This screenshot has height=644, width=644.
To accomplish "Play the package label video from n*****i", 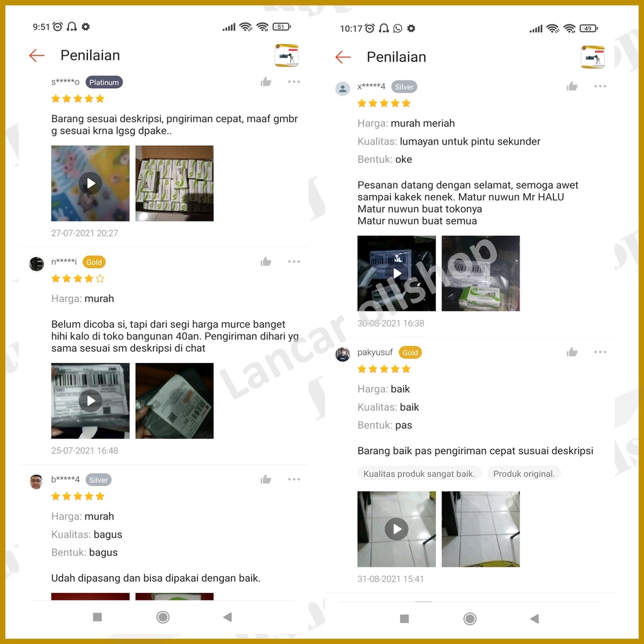I will pos(91,401).
